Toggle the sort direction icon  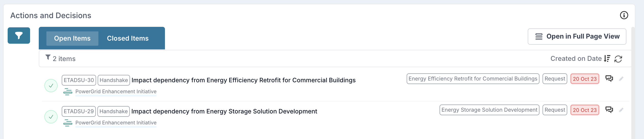607,59
